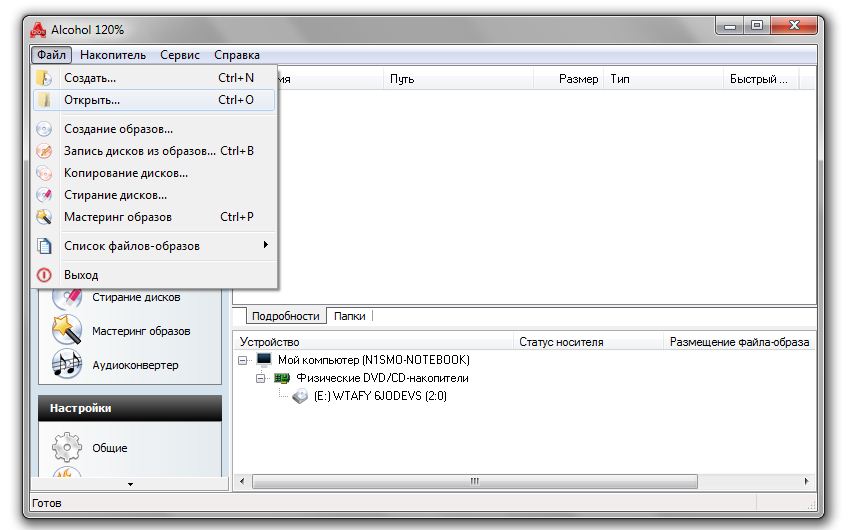Click the disc copy icon beside Копирование дисков

44,173
